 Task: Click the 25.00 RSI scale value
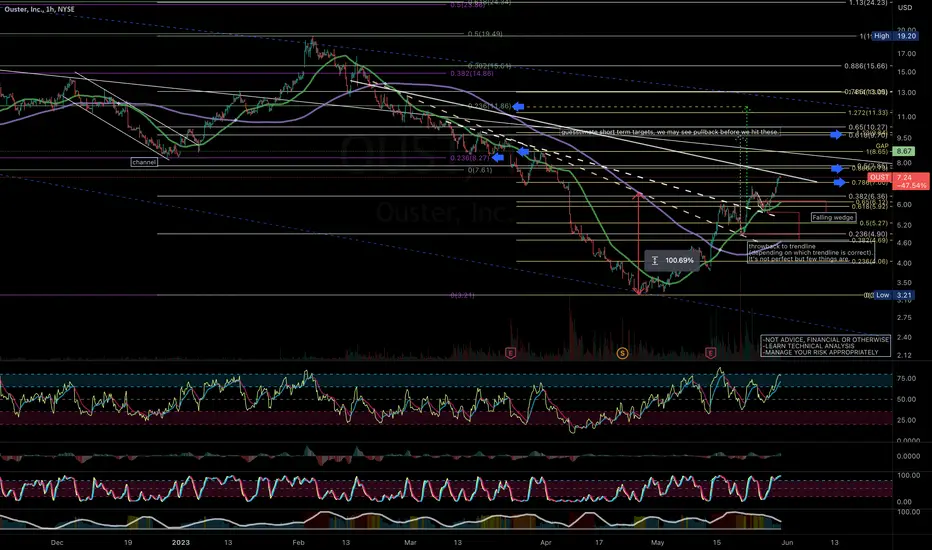point(906,420)
